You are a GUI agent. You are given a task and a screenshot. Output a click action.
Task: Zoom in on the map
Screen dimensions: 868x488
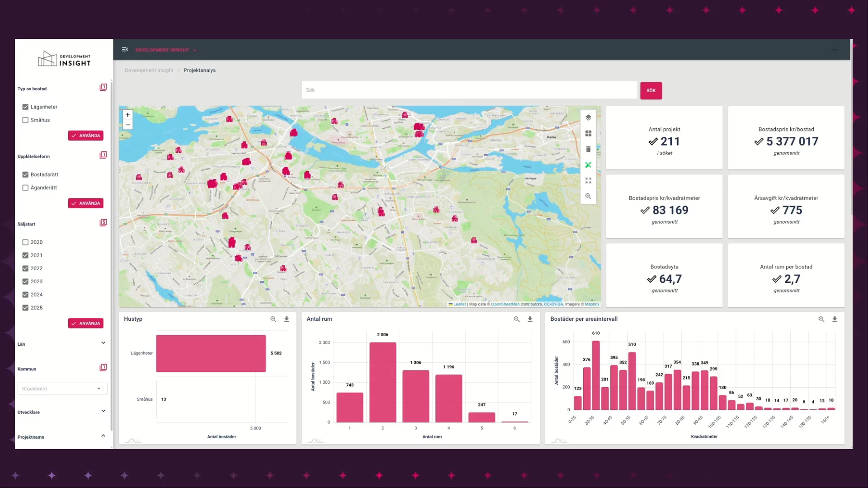127,115
